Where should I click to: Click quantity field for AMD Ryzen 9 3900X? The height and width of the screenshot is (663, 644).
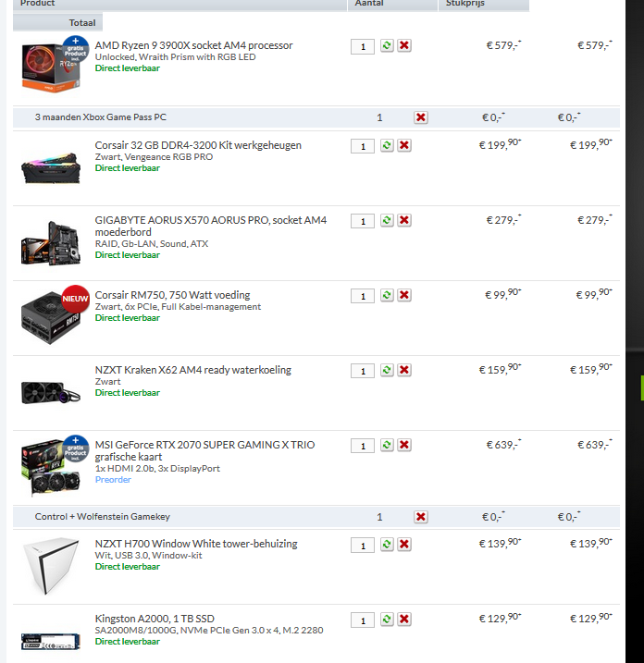(363, 46)
